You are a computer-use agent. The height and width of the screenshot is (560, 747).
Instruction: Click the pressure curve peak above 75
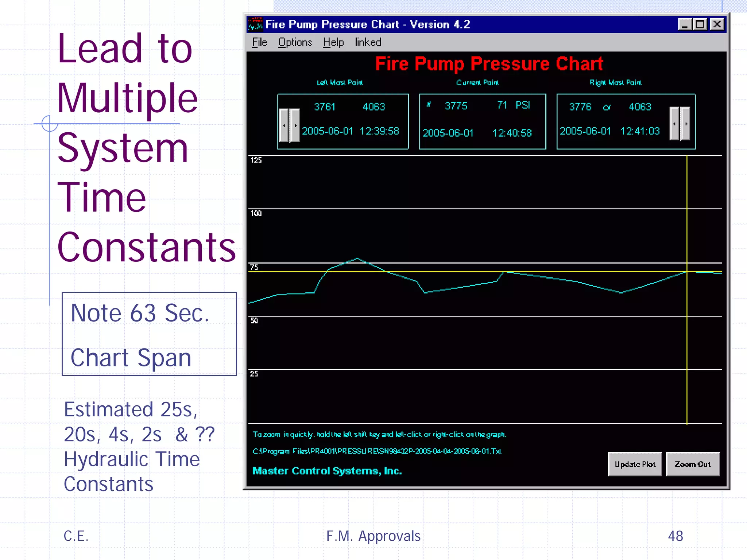(x=357, y=258)
